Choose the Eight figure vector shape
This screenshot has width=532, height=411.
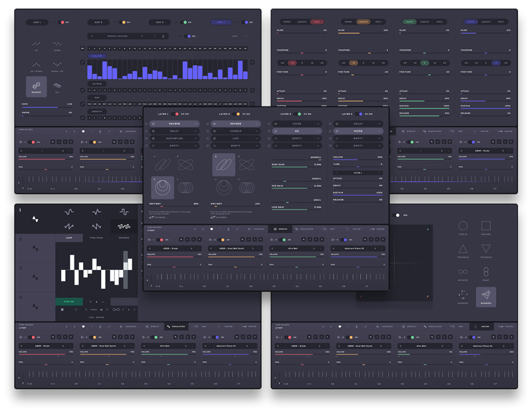coord(486,271)
